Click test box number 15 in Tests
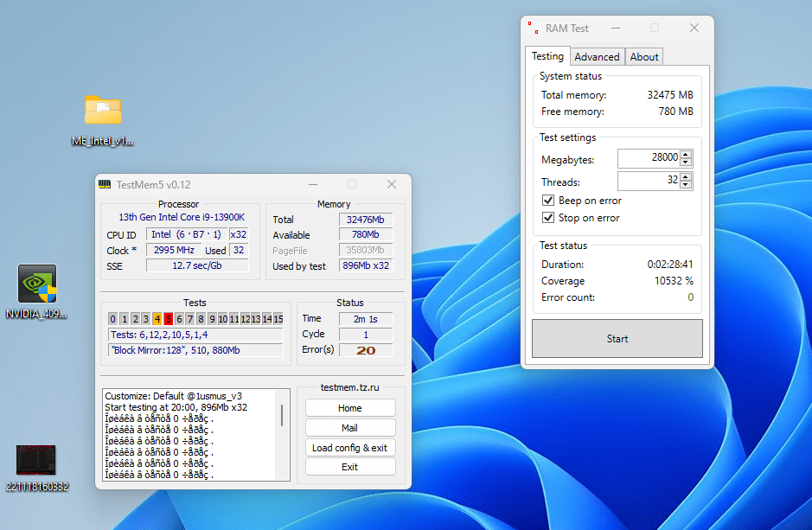The width and height of the screenshot is (812, 530). point(278,319)
